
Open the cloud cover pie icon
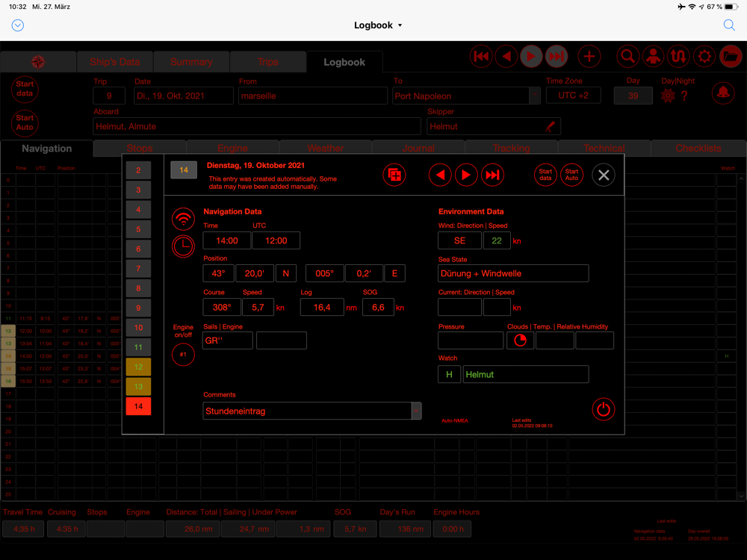(x=520, y=340)
